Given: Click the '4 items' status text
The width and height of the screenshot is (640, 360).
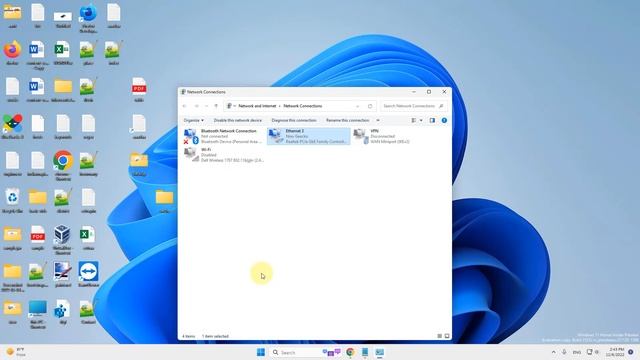Looking at the screenshot, I should pyautogui.click(x=189, y=336).
